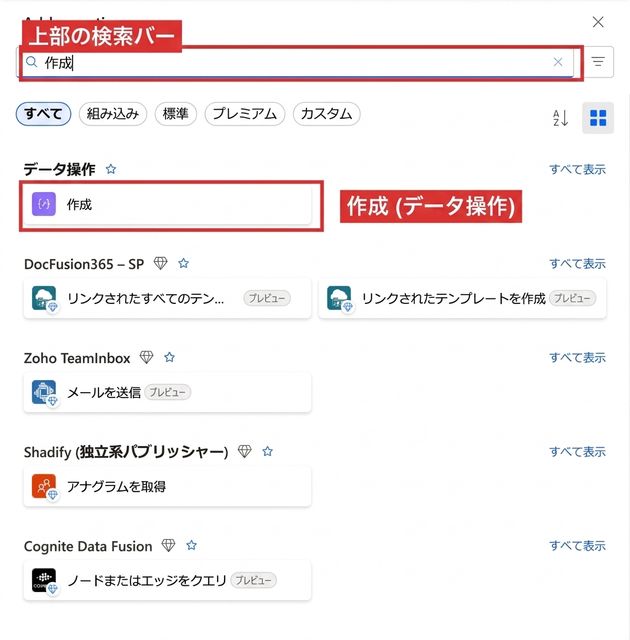Screen dimensions: 630x640
Task: Show all Zoho TeamInbox actions
Action: (x=577, y=358)
